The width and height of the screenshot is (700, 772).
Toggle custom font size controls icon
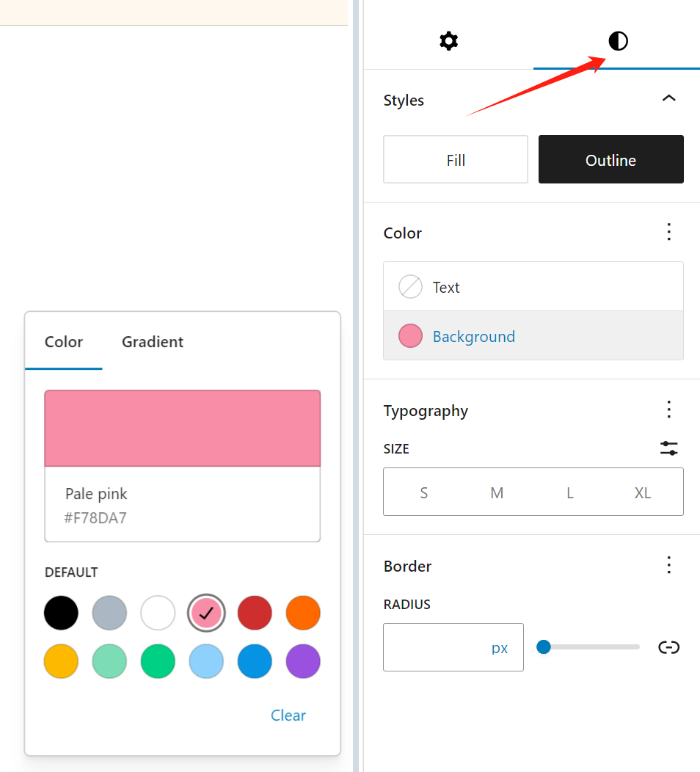point(668,448)
